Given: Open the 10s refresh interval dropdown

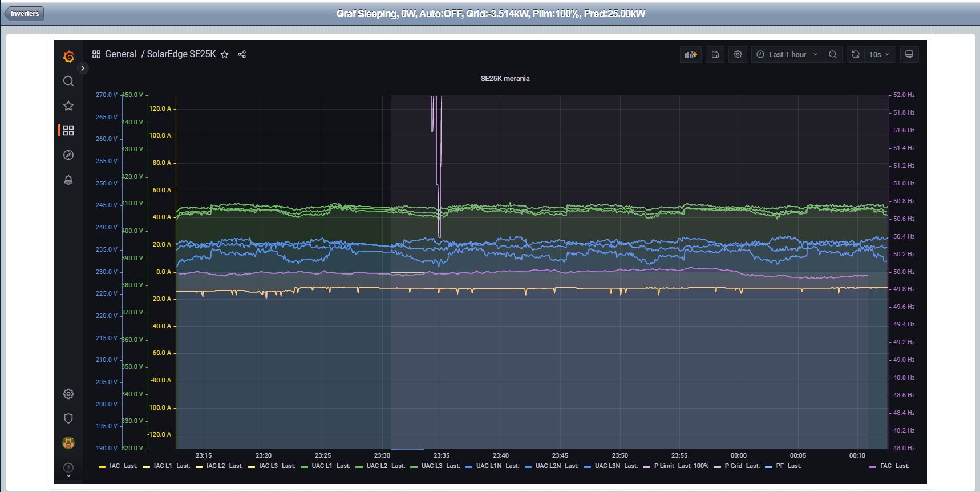Looking at the screenshot, I should [879, 54].
